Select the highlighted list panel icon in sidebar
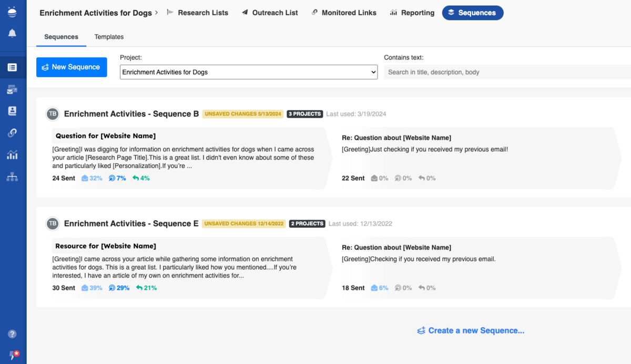The width and height of the screenshot is (631, 364). pyautogui.click(x=12, y=67)
